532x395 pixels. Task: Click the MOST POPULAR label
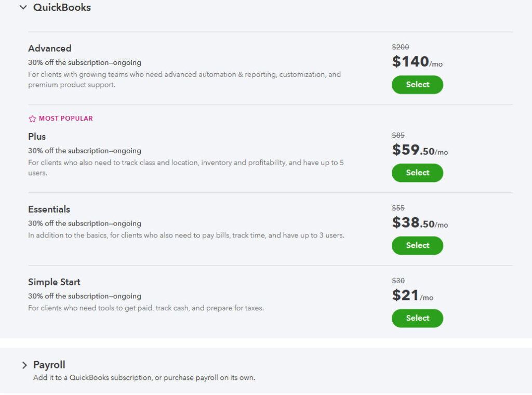(64, 118)
